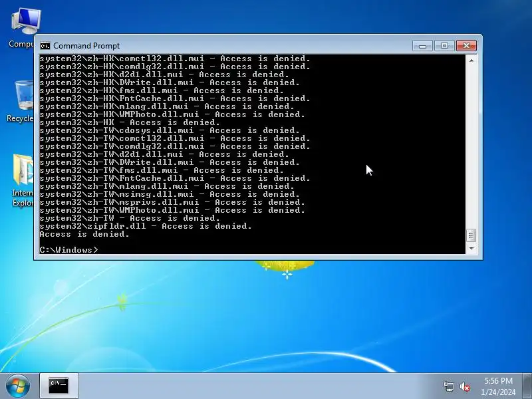Click the Show desktop strip on the taskbar

coord(527,386)
